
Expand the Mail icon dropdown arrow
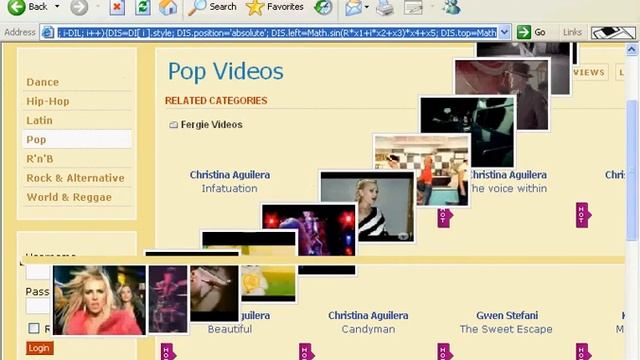[x=367, y=7]
